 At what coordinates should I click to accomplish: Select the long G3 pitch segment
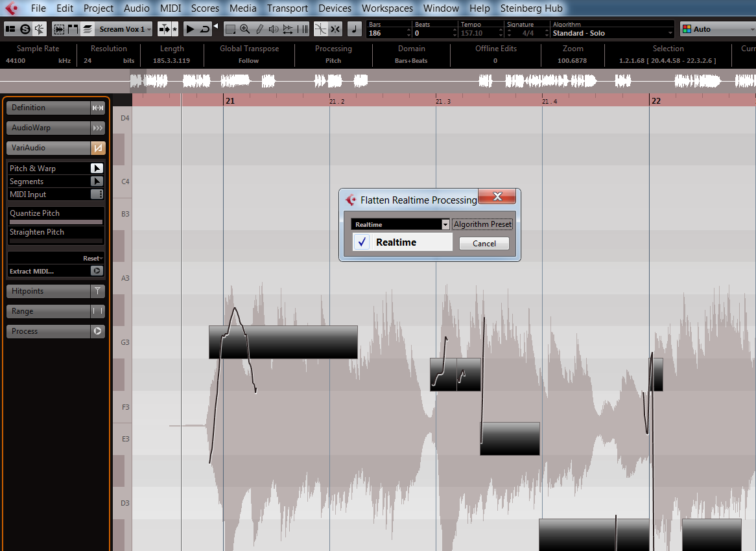(x=283, y=342)
